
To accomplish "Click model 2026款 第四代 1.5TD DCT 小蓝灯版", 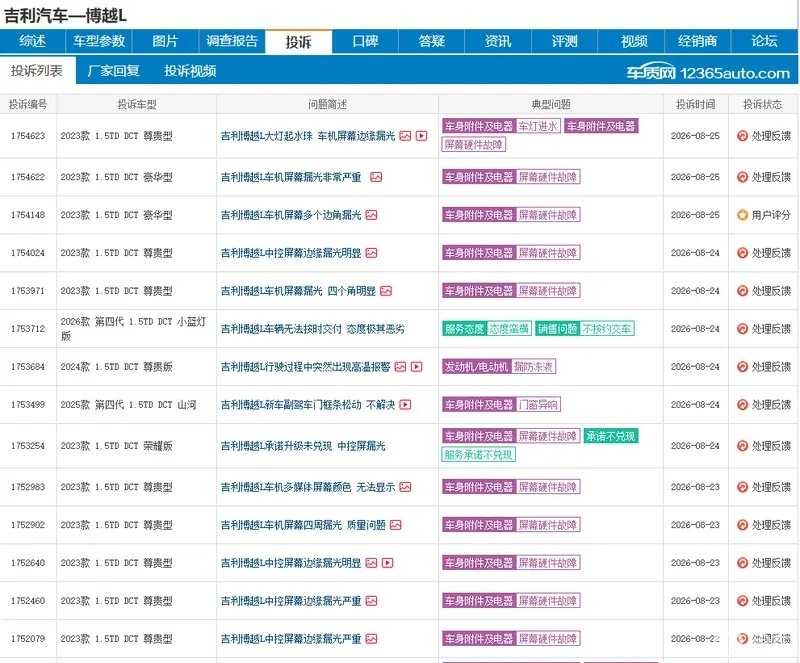I will (x=133, y=329).
